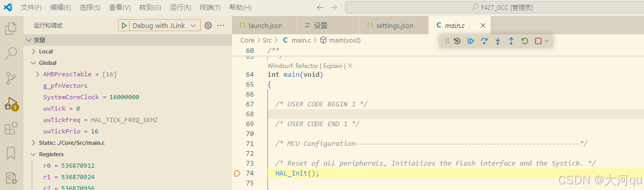Go forward with the right arrow
The image size is (644, 190).
pos(334,8)
